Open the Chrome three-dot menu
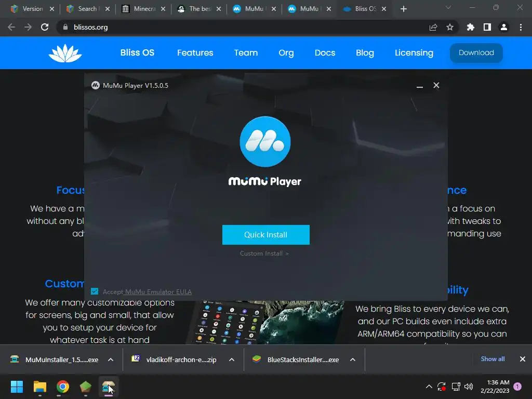The height and width of the screenshot is (399, 532). click(x=521, y=27)
